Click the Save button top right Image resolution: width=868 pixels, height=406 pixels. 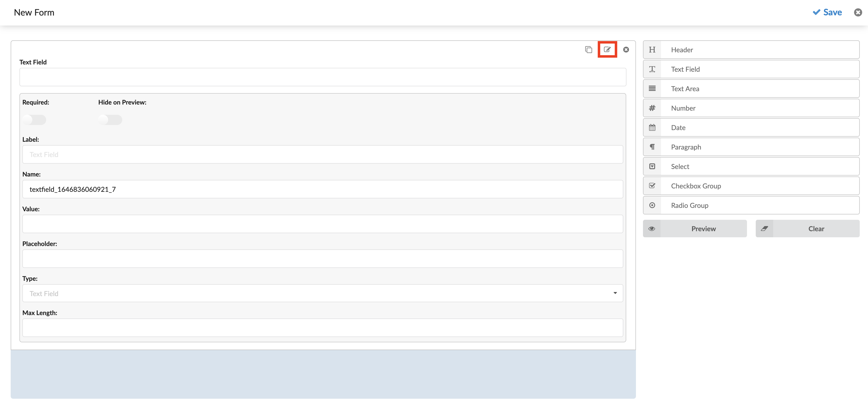tap(828, 12)
